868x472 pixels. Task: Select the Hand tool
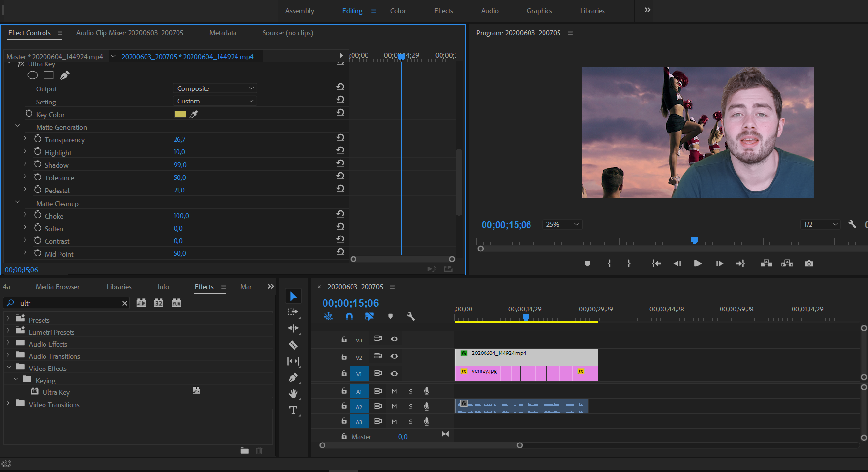click(293, 394)
